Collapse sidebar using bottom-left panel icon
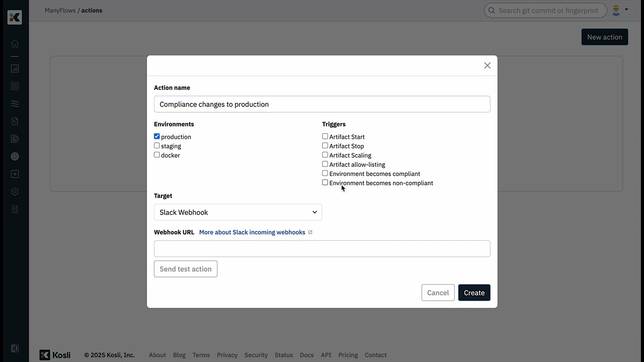644x362 pixels. click(x=15, y=348)
